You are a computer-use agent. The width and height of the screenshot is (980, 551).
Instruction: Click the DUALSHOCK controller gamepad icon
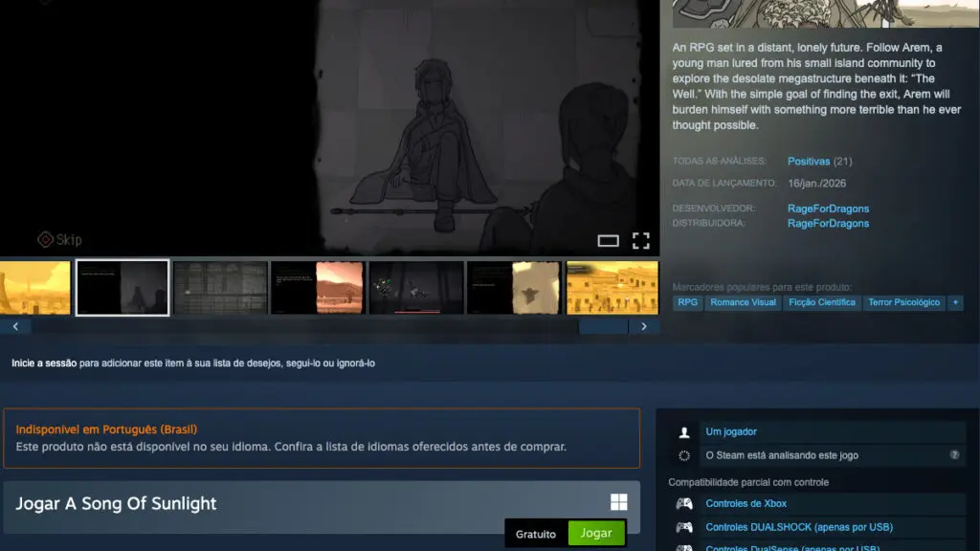pyautogui.click(x=684, y=528)
